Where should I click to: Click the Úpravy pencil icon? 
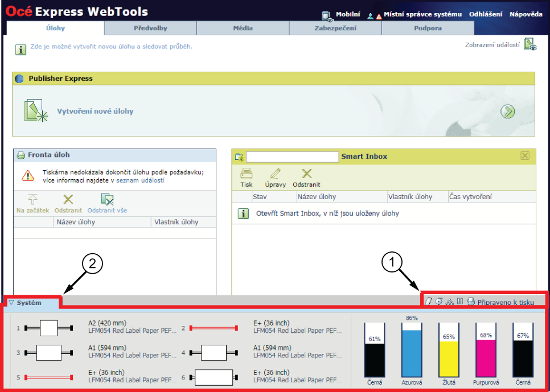coord(276,174)
